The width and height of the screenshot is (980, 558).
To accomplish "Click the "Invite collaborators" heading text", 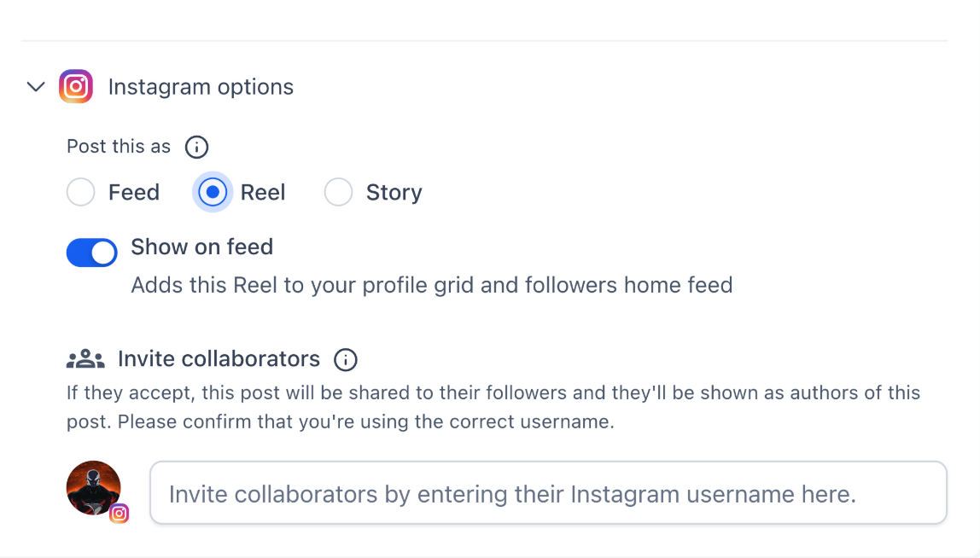I will click(x=219, y=359).
